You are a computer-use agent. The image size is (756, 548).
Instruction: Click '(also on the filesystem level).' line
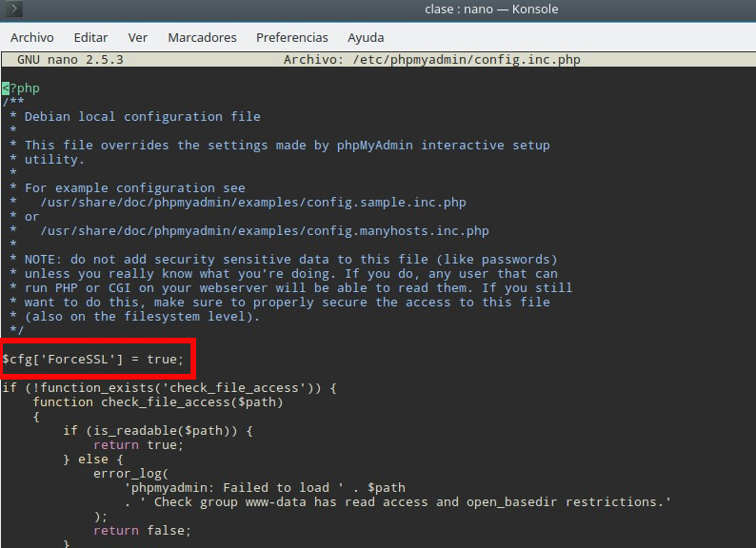(x=135, y=317)
